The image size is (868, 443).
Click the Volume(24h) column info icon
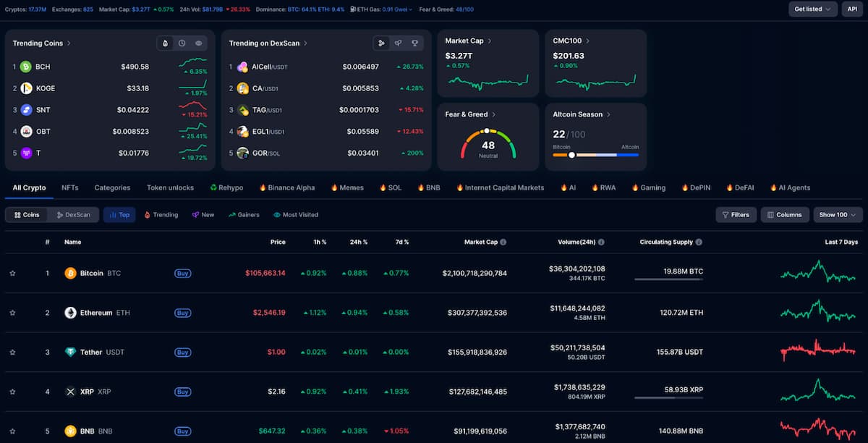coord(601,242)
